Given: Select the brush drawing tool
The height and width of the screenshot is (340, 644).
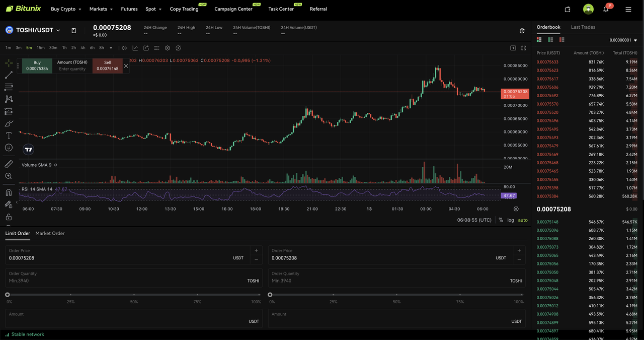Looking at the screenshot, I should (x=8, y=122).
